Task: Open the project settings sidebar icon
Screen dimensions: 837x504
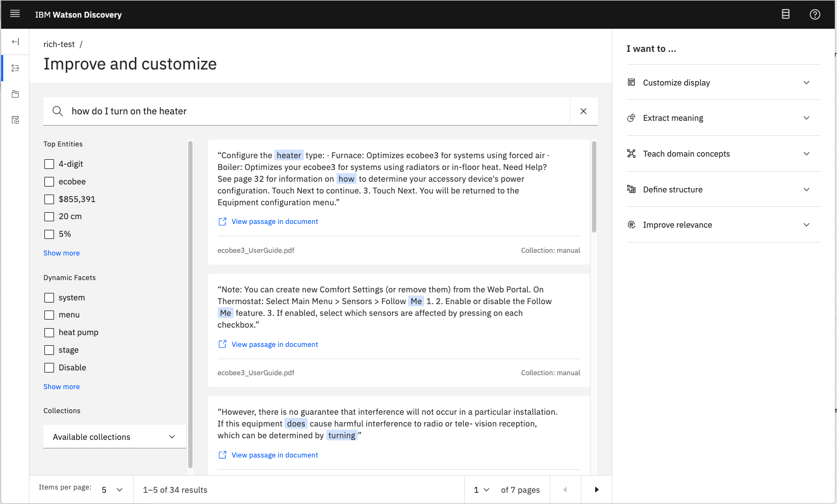Action: [x=16, y=120]
